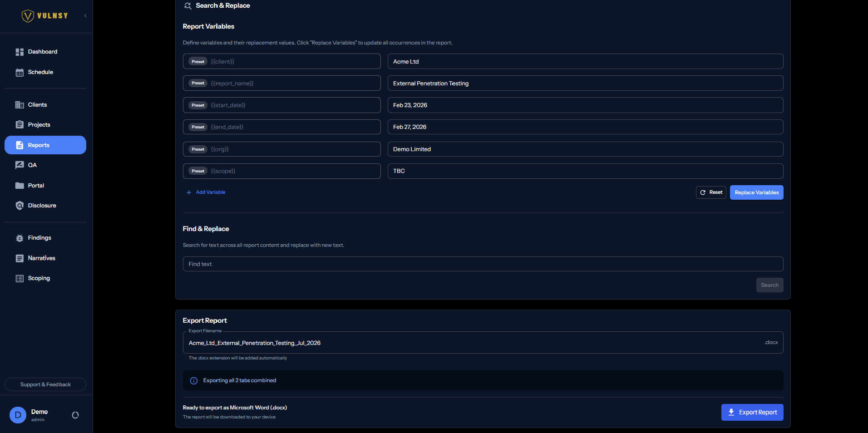This screenshot has width=868, height=433.
Task: Collapse the sidebar with the chevron arrow
Action: click(85, 16)
